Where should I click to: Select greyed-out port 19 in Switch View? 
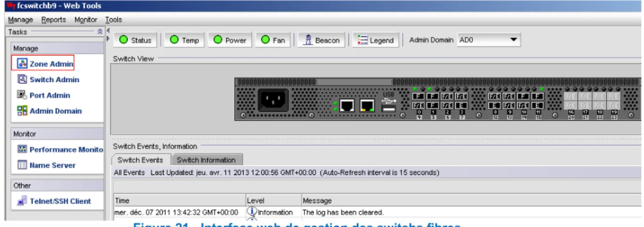tap(613, 97)
